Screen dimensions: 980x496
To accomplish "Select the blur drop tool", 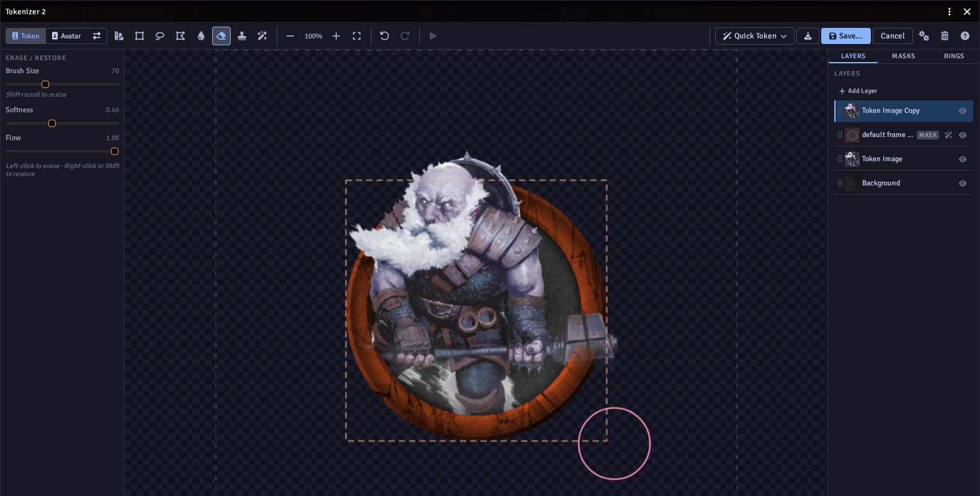I will click(201, 36).
